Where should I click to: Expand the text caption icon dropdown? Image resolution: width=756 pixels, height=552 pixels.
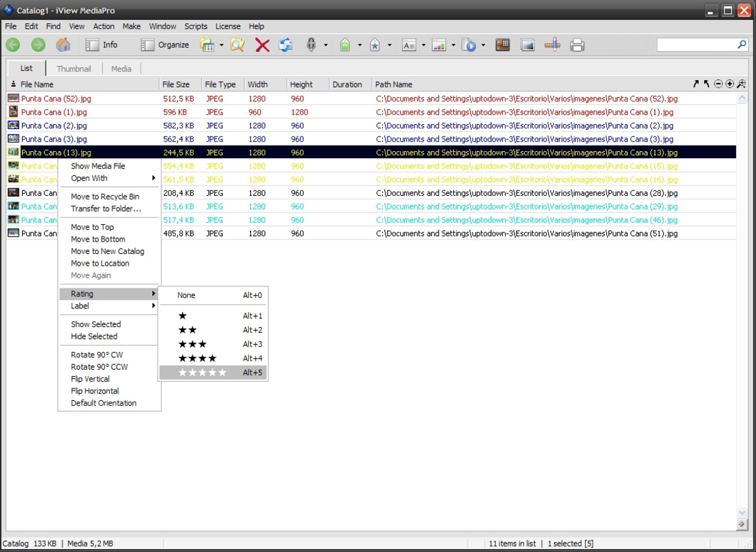424,46
